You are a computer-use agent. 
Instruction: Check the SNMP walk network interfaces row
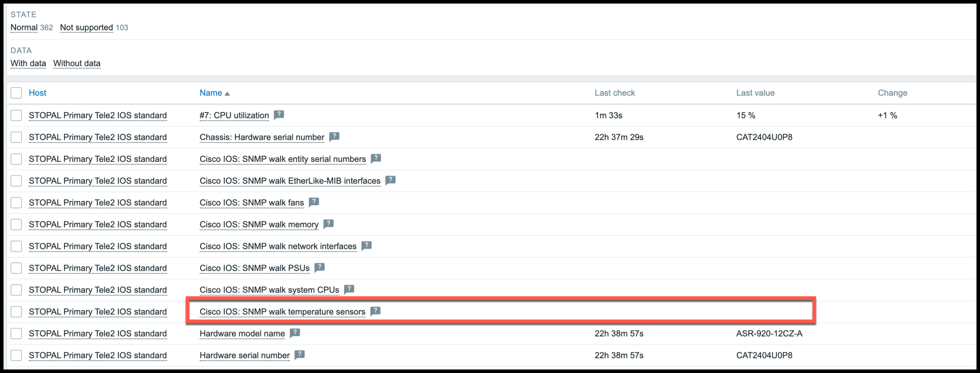click(16, 246)
